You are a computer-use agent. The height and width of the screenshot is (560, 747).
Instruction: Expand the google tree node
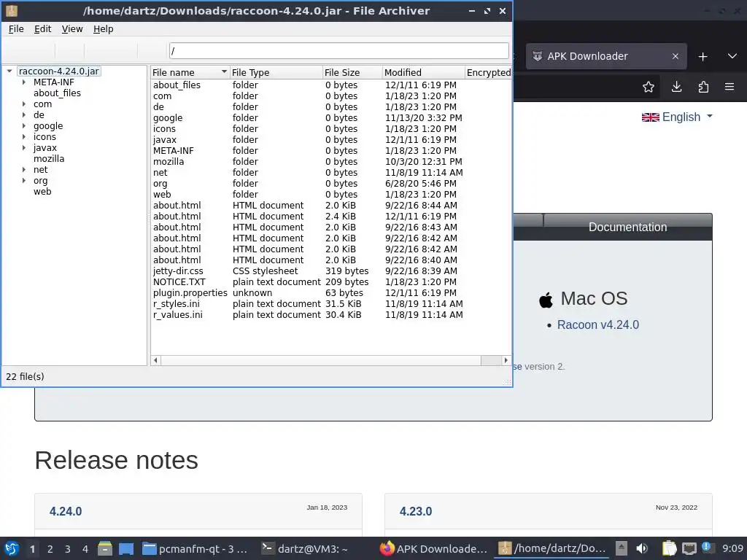pos(24,125)
